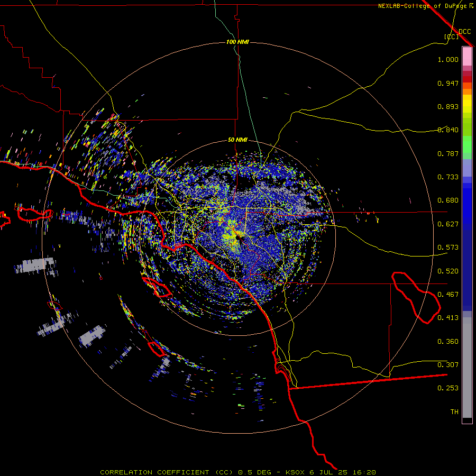Click the 0.307 scale value
Viewport: 476px width, 476px height.
(x=448, y=365)
